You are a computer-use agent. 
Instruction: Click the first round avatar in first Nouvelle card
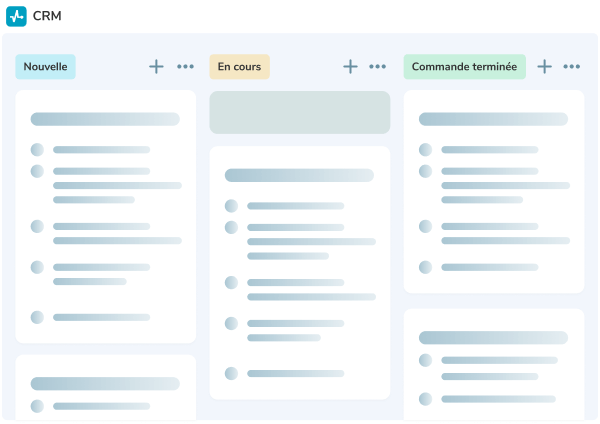click(x=37, y=150)
